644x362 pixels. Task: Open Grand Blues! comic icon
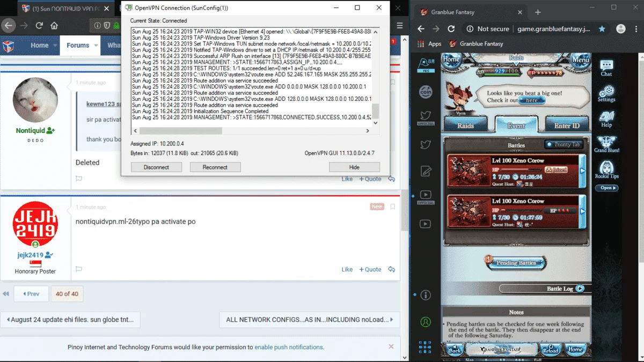point(607,145)
